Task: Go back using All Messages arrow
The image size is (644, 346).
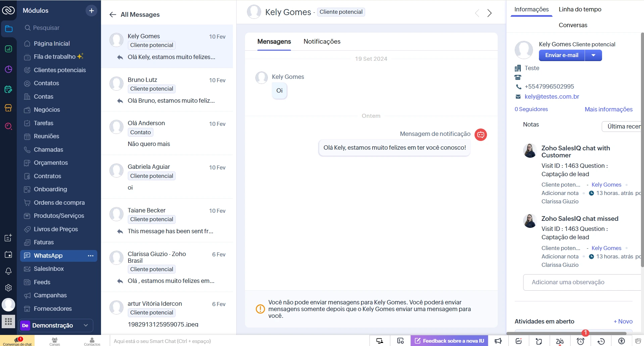Action: click(x=113, y=15)
